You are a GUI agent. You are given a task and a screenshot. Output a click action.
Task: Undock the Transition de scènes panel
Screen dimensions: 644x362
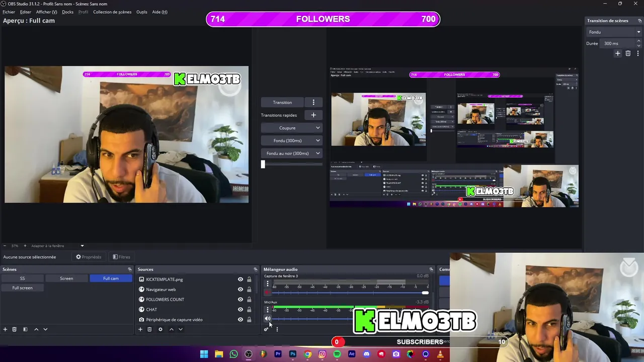pos(639,21)
